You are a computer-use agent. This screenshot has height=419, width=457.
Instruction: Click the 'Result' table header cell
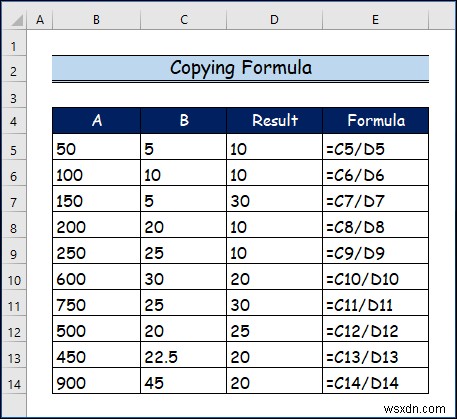coord(275,121)
